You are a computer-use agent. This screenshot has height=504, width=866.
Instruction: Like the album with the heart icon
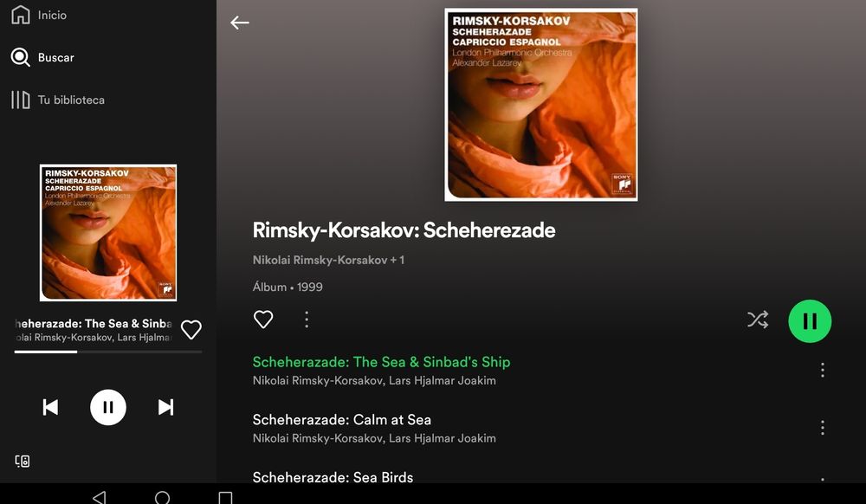point(263,319)
